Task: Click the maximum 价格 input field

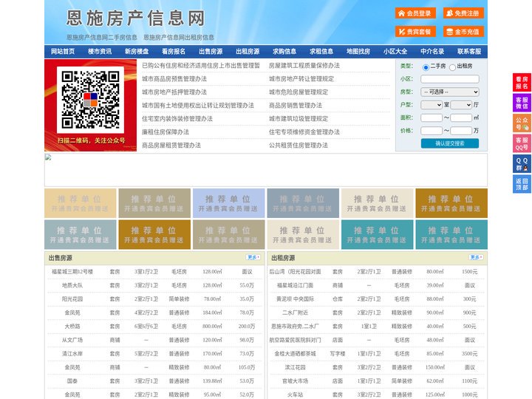Action: (x=461, y=131)
